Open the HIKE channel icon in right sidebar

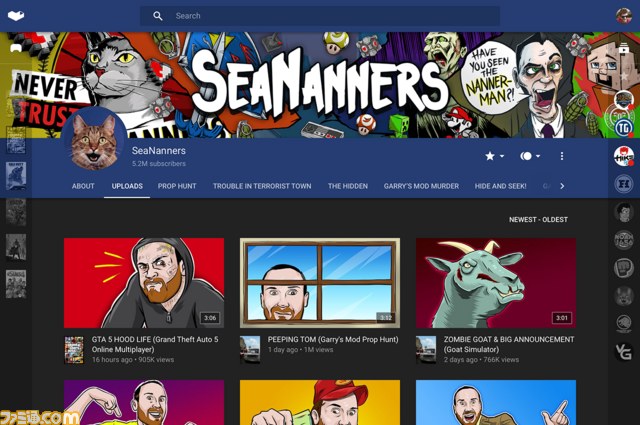coord(624,156)
